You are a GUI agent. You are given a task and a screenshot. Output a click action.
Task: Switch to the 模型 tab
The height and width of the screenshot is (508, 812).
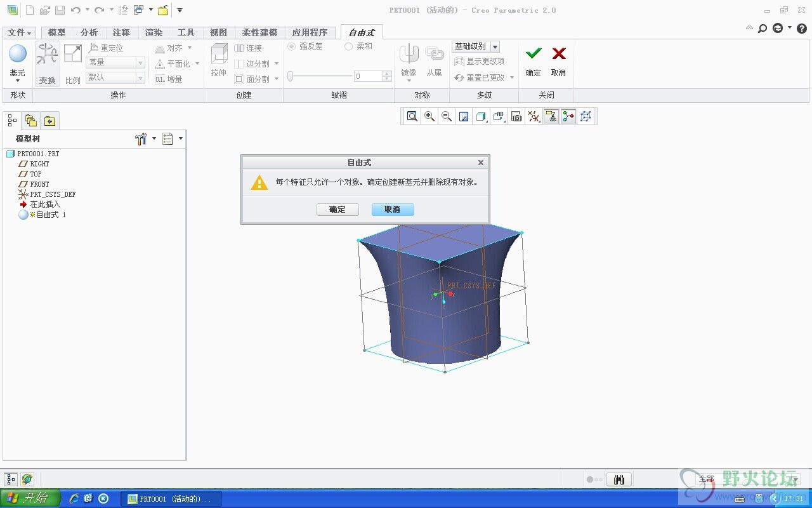coord(56,32)
